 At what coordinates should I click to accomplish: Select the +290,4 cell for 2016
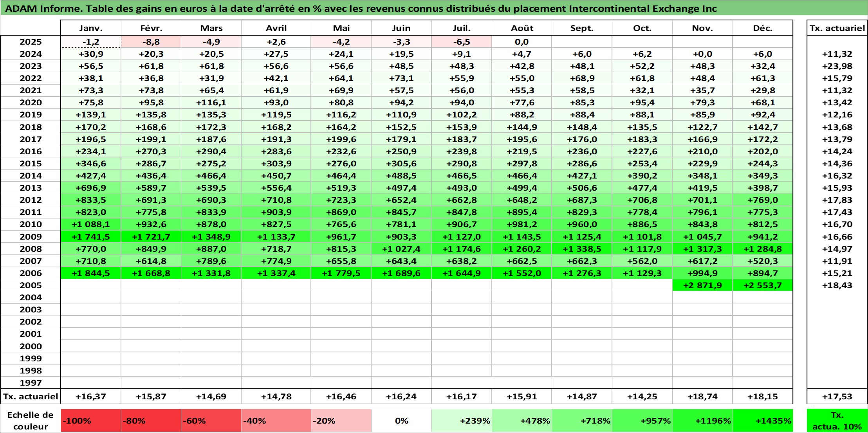coord(211,152)
